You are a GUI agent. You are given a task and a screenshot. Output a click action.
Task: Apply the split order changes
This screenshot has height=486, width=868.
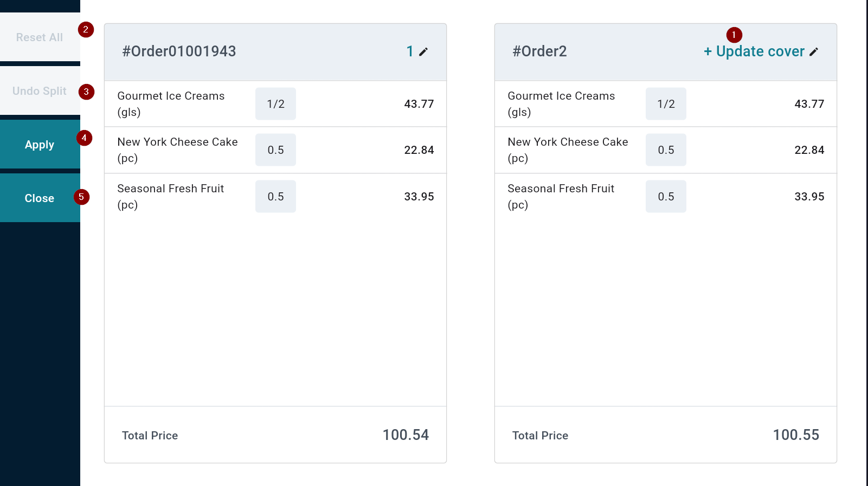coord(40,145)
